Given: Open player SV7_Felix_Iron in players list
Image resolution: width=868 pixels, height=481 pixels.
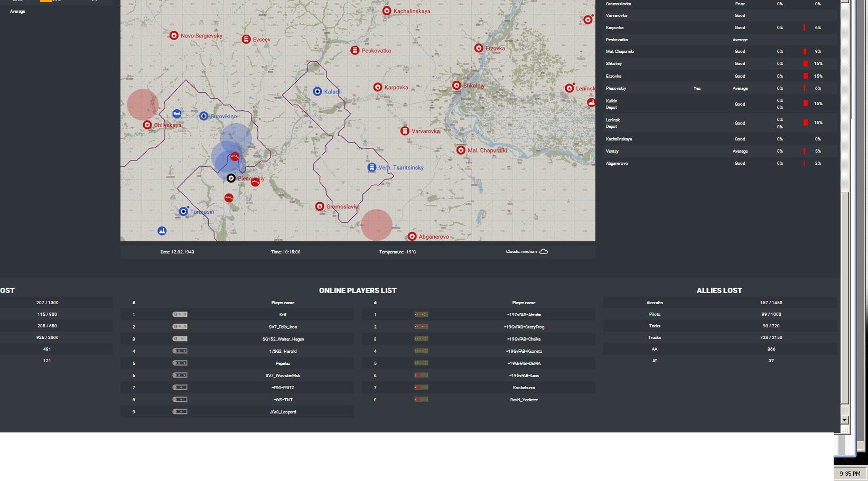Looking at the screenshot, I should (x=283, y=327).
